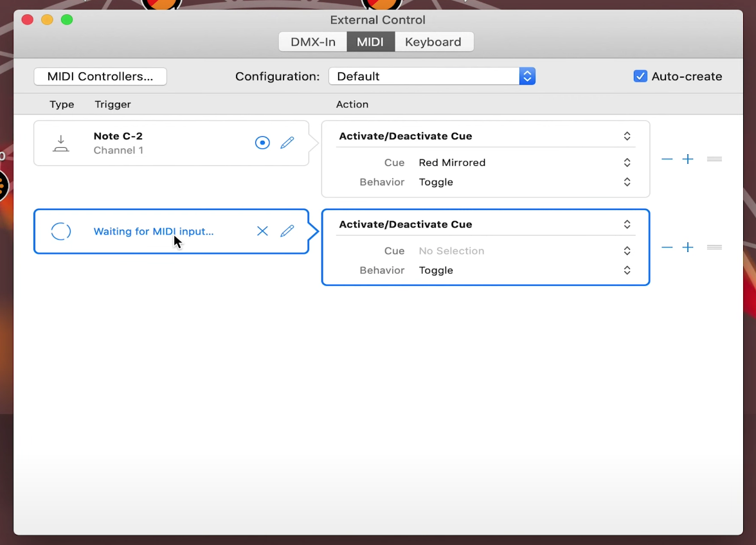Open Cue dropdown showing No Selection
Screen dimensions: 756x545
524,251
